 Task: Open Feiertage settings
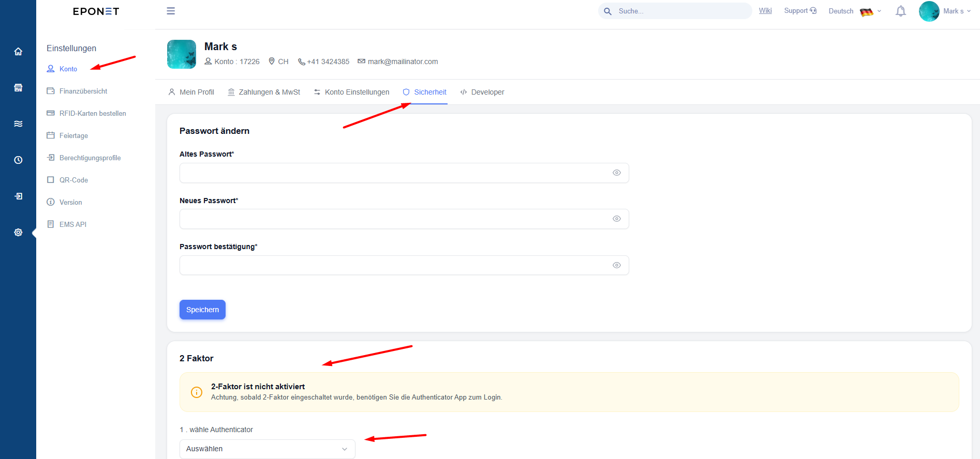(x=67, y=135)
